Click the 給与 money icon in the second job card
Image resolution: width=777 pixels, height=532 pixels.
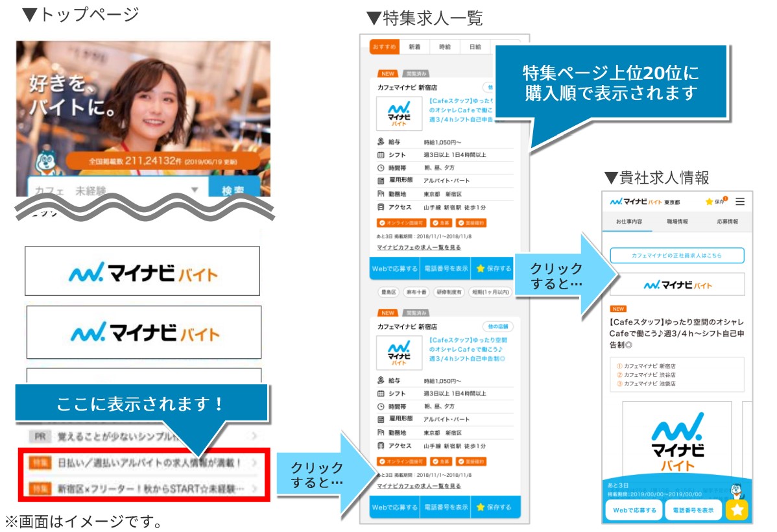(381, 380)
